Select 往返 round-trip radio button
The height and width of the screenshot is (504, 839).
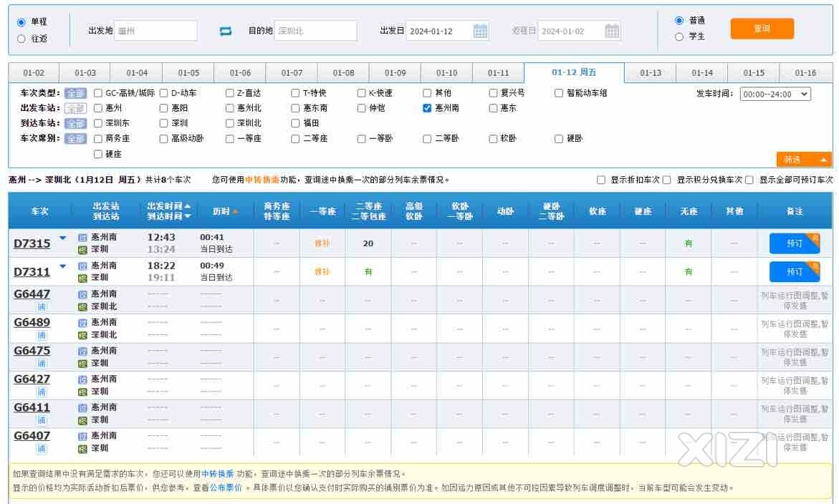pyautogui.click(x=21, y=39)
